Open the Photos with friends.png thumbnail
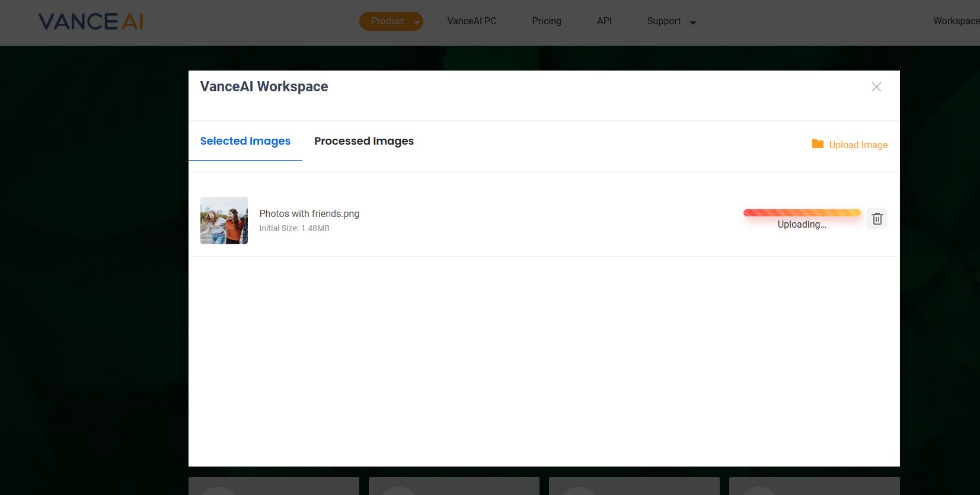The height and width of the screenshot is (495, 980). (x=224, y=221)
